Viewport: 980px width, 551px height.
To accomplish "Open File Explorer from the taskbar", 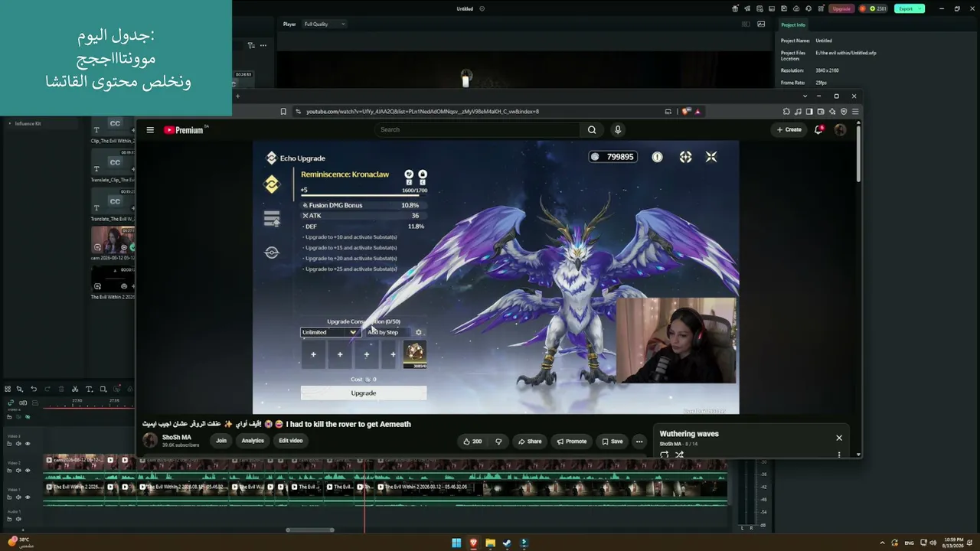I will (x=490, y=543).
